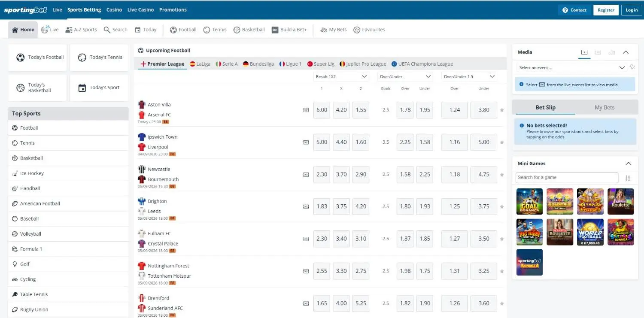This screenshot has width=644, height=318.
Task: Open World Football game thumbnail
Action: coord(590,232)
